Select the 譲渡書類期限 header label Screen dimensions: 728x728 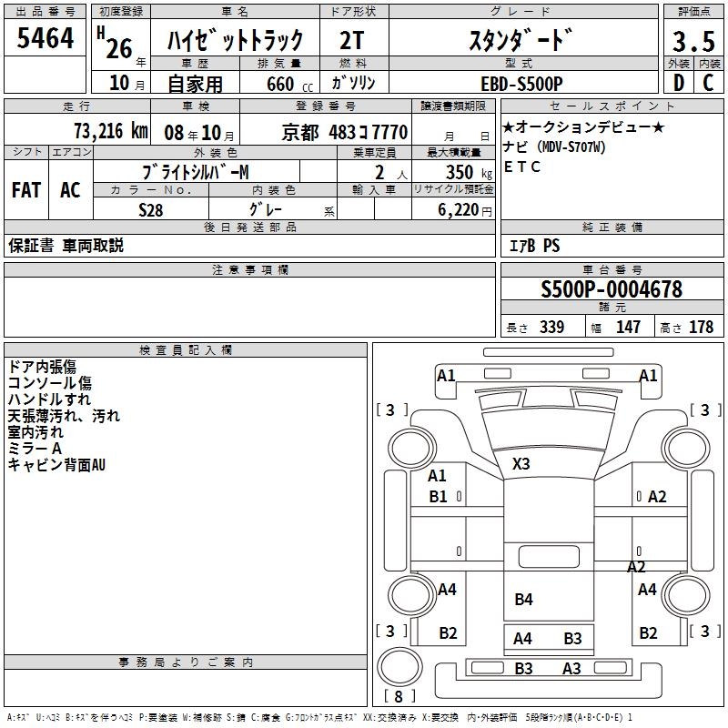(x=453, y=106)
